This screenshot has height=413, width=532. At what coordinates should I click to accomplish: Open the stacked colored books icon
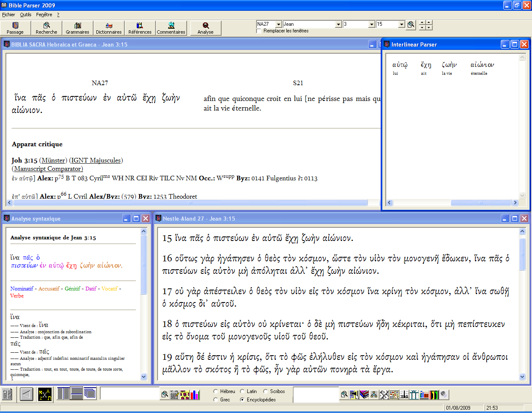tap(364, 394)
